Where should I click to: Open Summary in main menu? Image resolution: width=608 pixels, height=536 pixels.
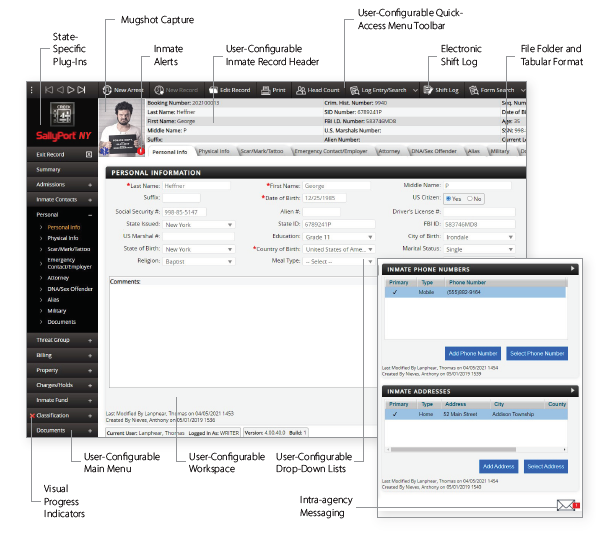tap(62, 169)
